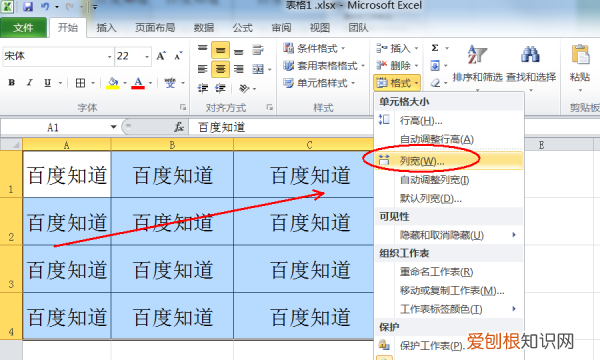Toggle center horizontal alignment
The width and height of the screenshot is (600, 360).
(x=220, y=69)
